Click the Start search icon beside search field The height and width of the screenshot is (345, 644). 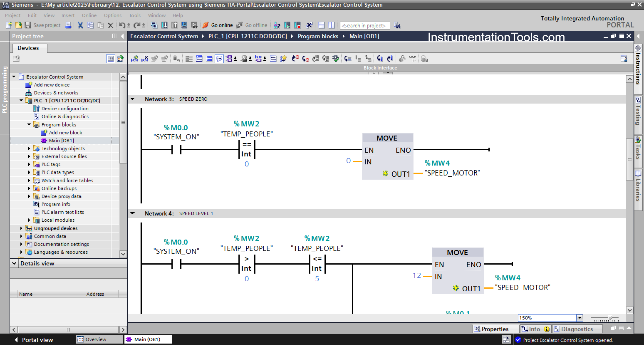coord(397,25)
